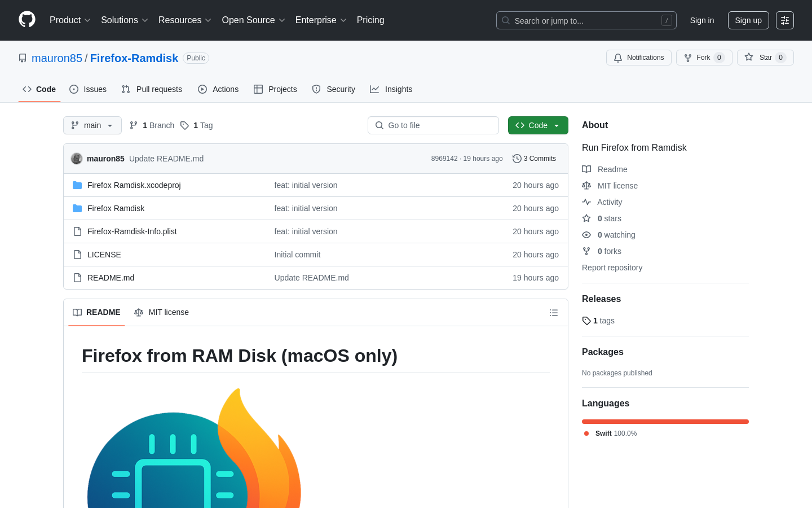Viewport: 812px width, 508px height.
Task: Switch to the Issues tab
Action: tap(88, 89)
